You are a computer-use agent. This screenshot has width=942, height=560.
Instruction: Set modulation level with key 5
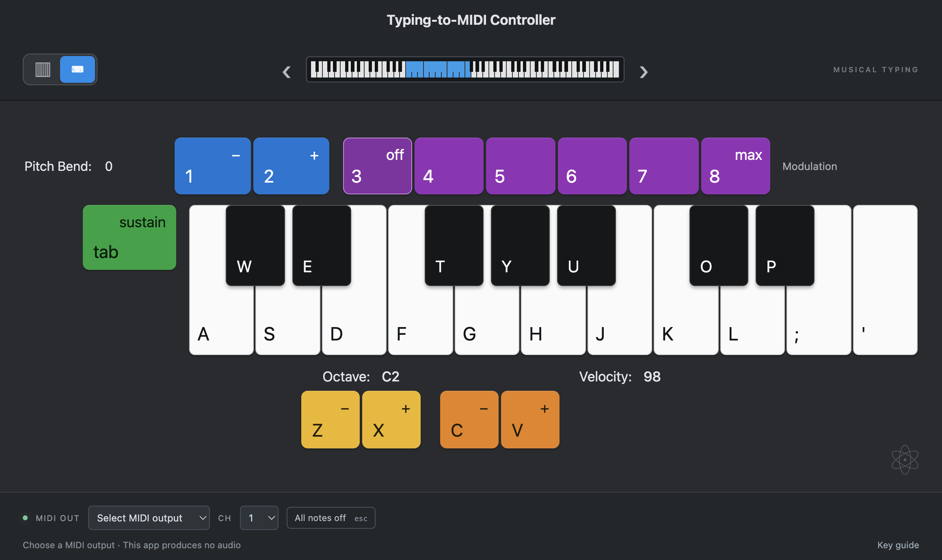coord(521,166)
